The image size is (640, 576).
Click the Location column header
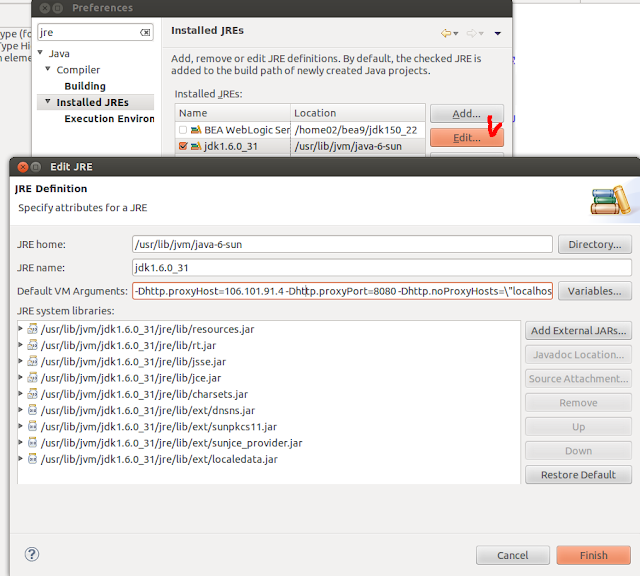click(x=358, y=113)
